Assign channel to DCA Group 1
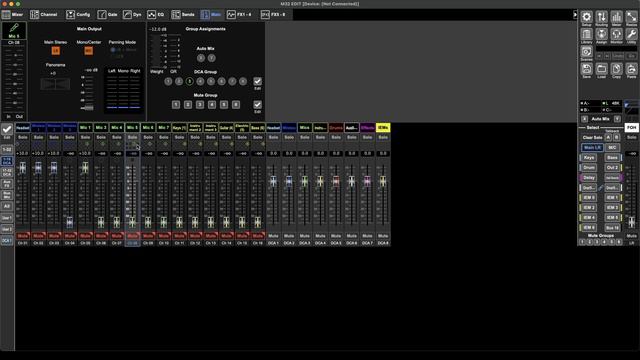The width and height of the screenshot is (640, 360). (x=168, y=82)
